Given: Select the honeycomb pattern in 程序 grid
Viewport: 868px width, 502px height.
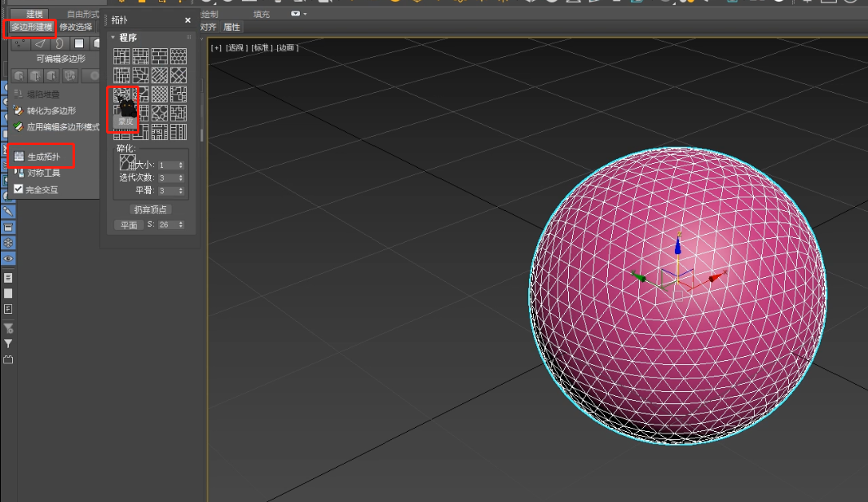Looking at the screenshot, I should pos(178,56).
